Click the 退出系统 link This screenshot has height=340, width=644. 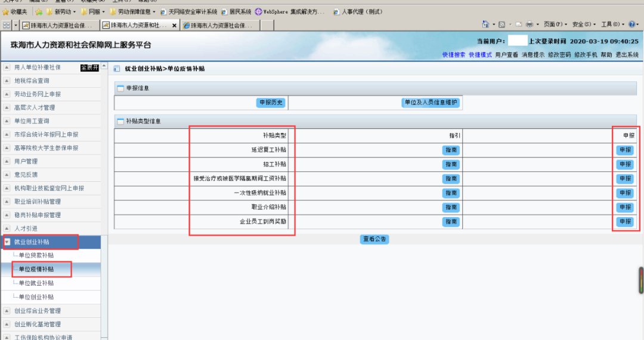pos(627,54)
